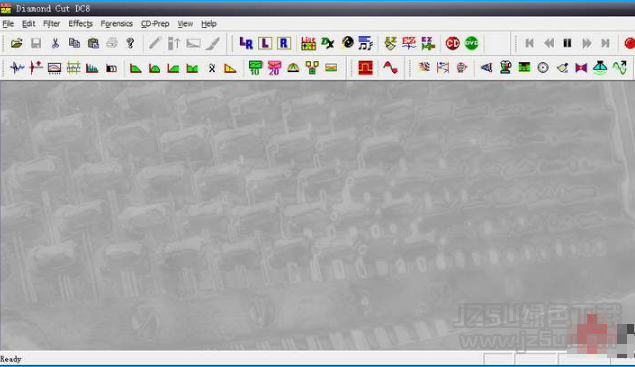
Task: Select left channel only with the L icon
Action: point(265,43)
